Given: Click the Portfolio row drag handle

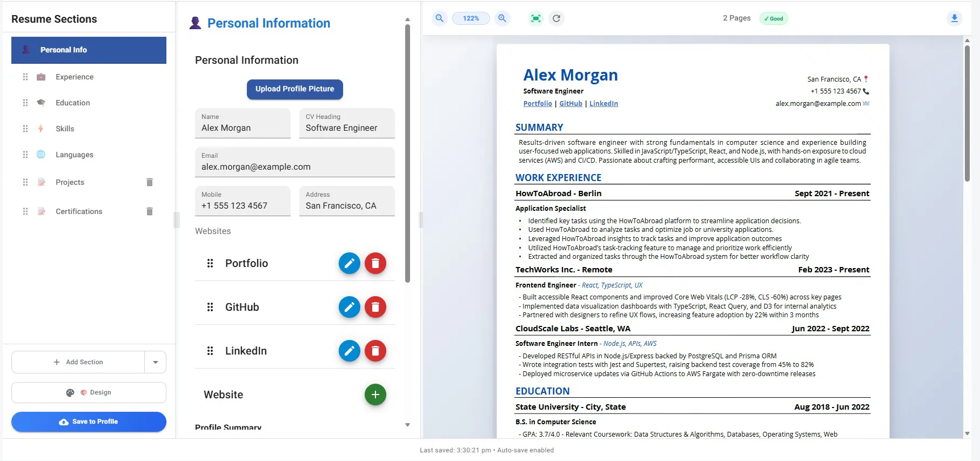Looking at the screenshot, I should (210, 263).
